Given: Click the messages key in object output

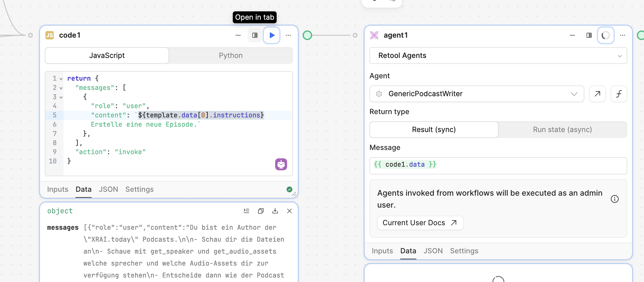Looking at the screenshot, I should coord(63,228).
